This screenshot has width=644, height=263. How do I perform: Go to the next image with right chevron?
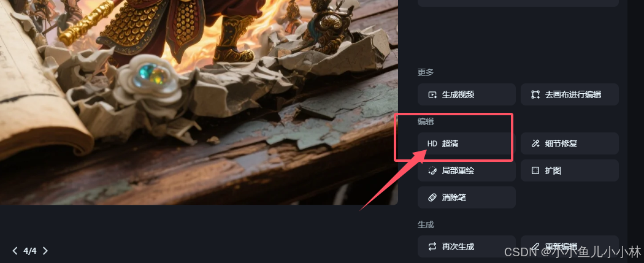coord(45,251)
